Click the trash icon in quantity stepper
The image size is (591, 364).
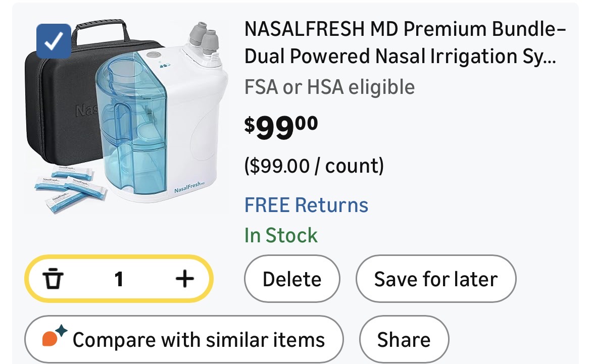pos(52,279)
